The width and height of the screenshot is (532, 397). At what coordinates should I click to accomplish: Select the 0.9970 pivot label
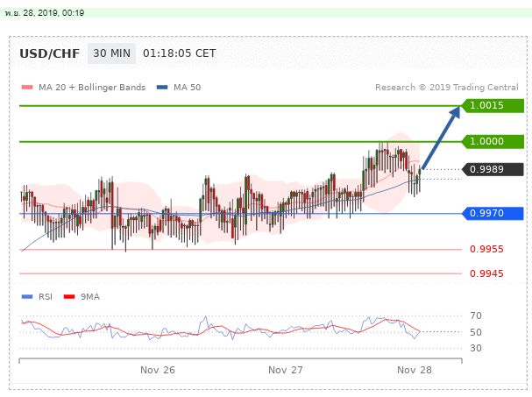point(493,214)
